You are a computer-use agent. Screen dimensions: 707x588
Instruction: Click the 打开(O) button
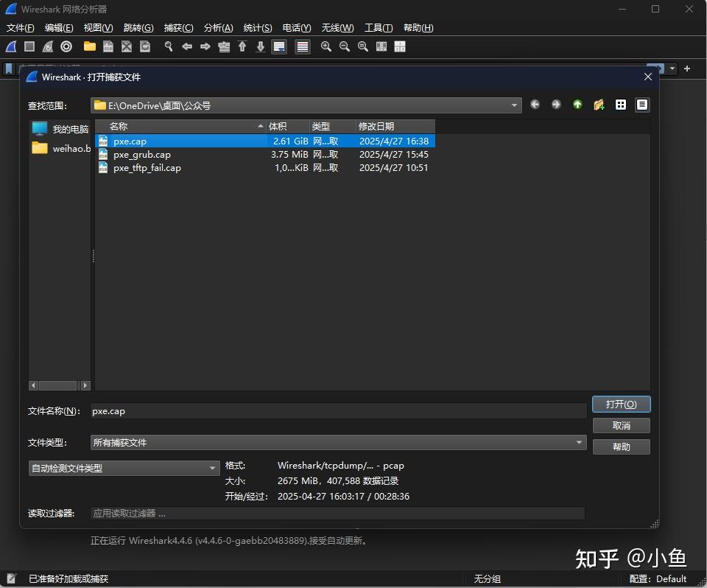622,405
